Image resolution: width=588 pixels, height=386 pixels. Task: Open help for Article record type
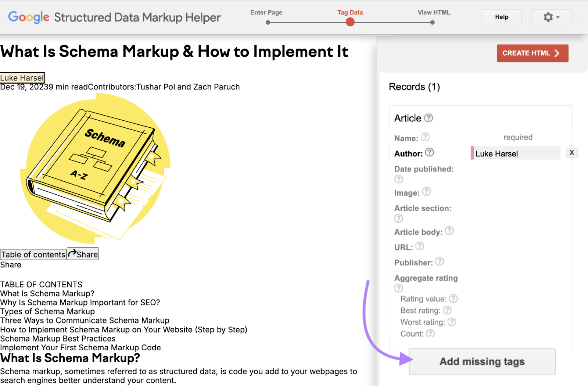tap(429, 118)
